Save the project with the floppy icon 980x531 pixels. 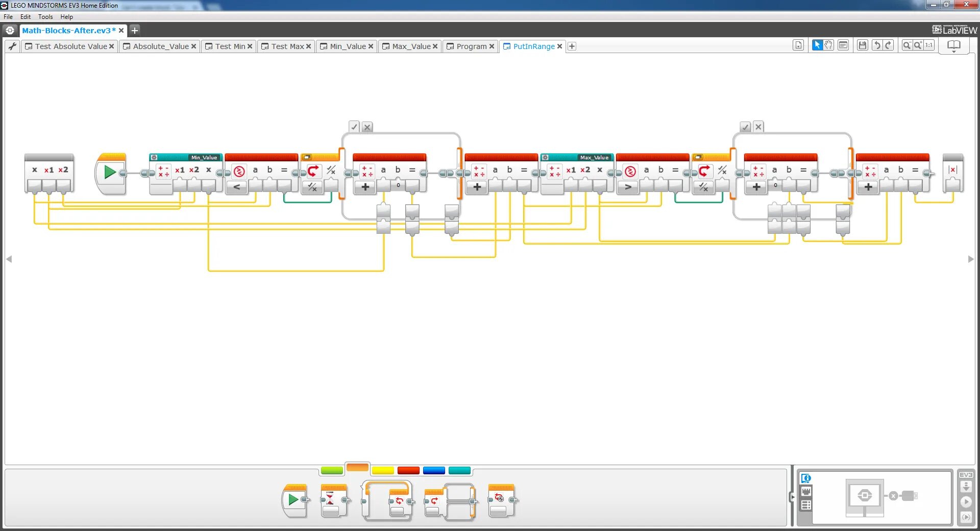863,45
